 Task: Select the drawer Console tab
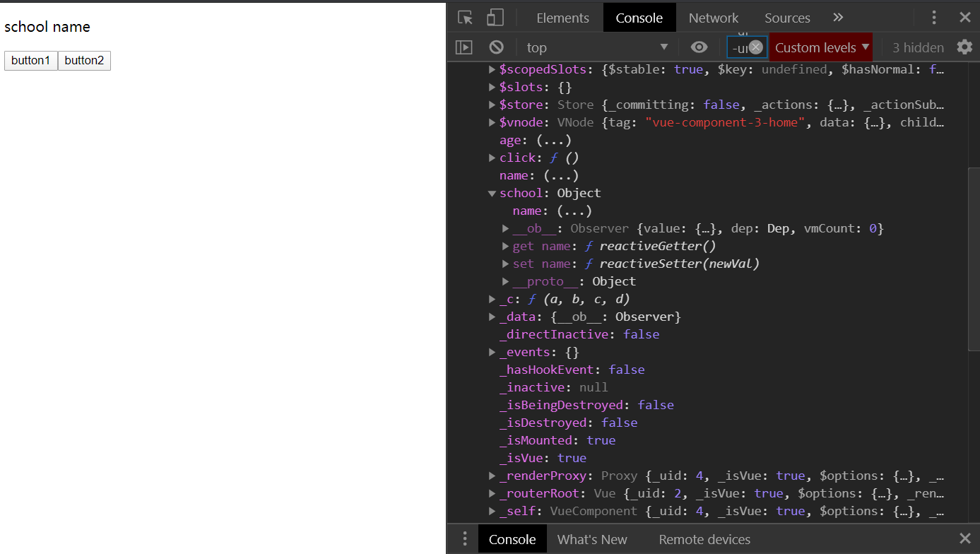tap(512, 539)
